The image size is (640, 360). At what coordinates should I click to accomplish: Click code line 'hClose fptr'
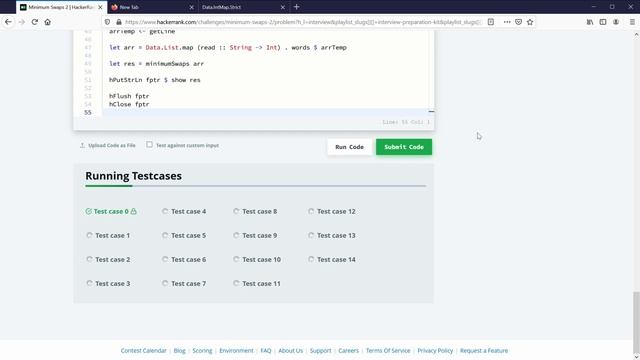click(x=129, y=104)
